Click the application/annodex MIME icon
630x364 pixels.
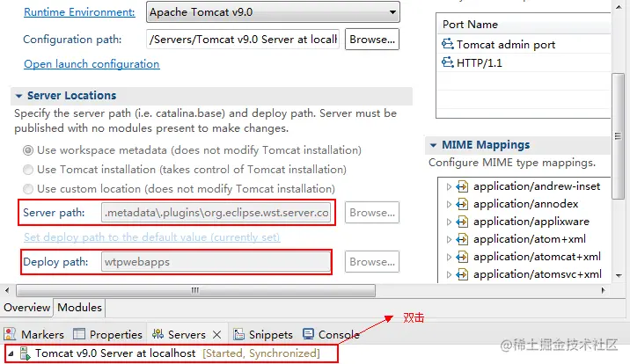pos(462,204)
